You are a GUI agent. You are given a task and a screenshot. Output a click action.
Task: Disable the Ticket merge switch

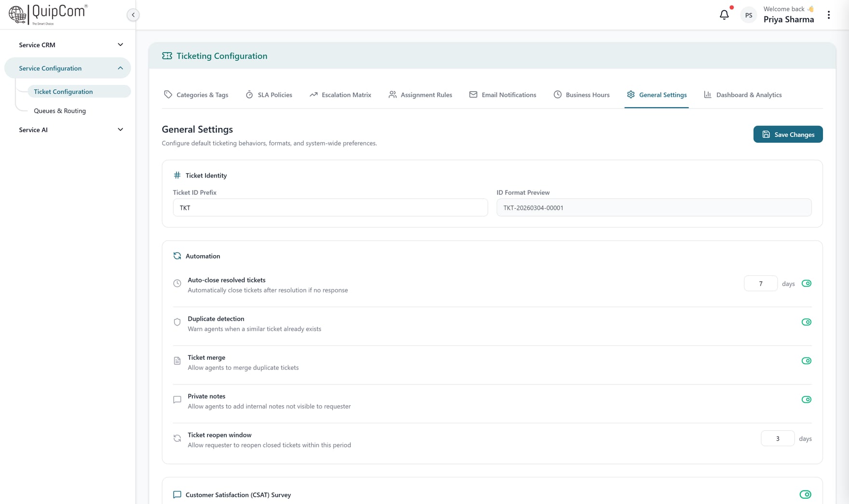coord(807,361)
